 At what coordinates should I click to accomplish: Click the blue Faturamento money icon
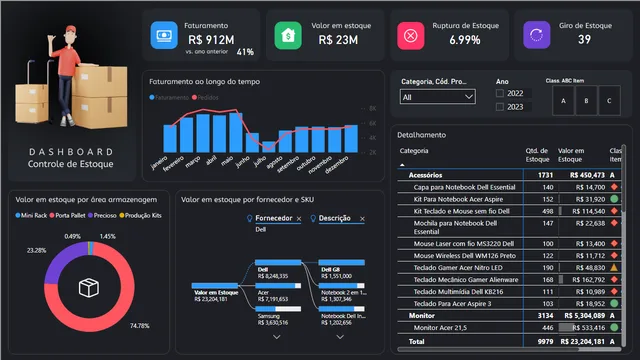pos(164,35)
